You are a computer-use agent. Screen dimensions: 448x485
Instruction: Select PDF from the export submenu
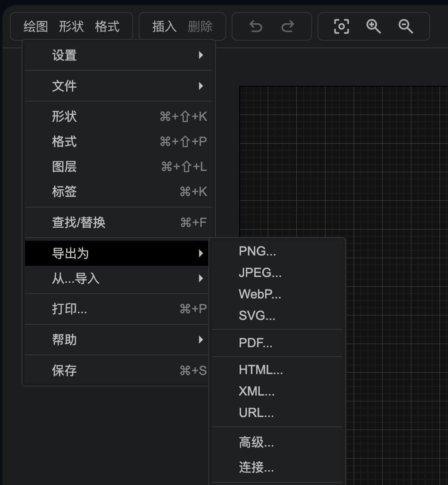tap(256, 343)
